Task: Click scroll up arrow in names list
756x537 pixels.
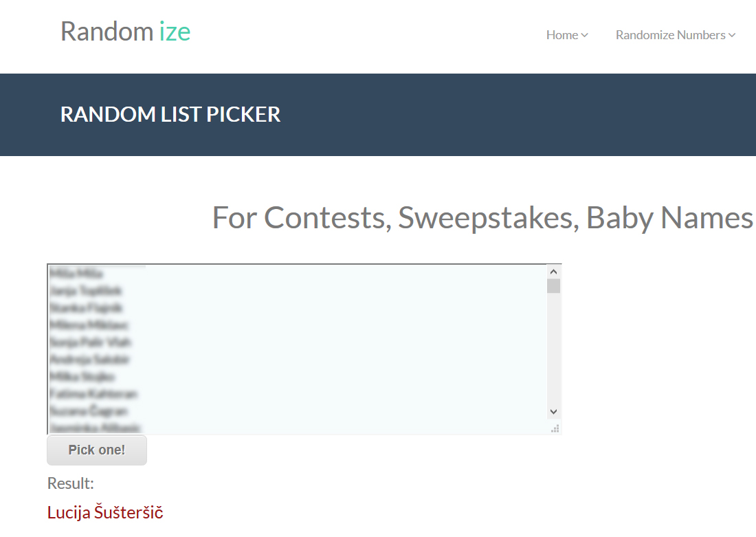Action: pos(553,272)
